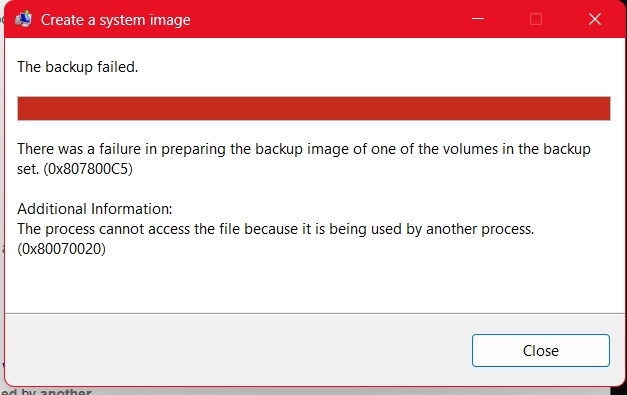Dismiss dialog using the title bar X
This screenshot has width=627, height=395.
[595, 19]
